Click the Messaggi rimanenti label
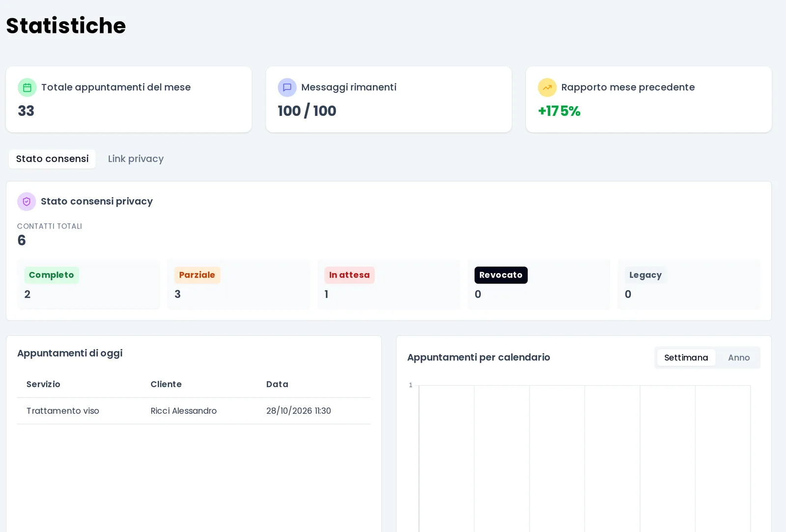Screen dimensions: 786x532 tap(349, 87)
